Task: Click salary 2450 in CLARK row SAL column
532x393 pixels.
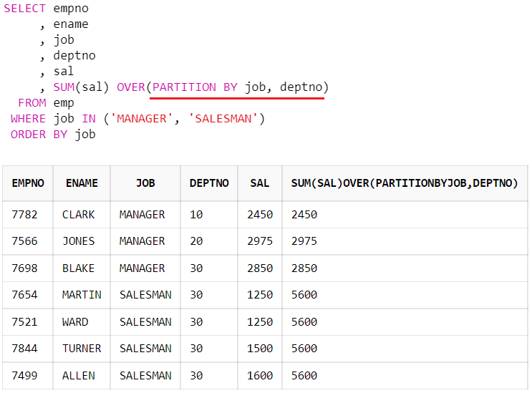Action: coord(260,215)
